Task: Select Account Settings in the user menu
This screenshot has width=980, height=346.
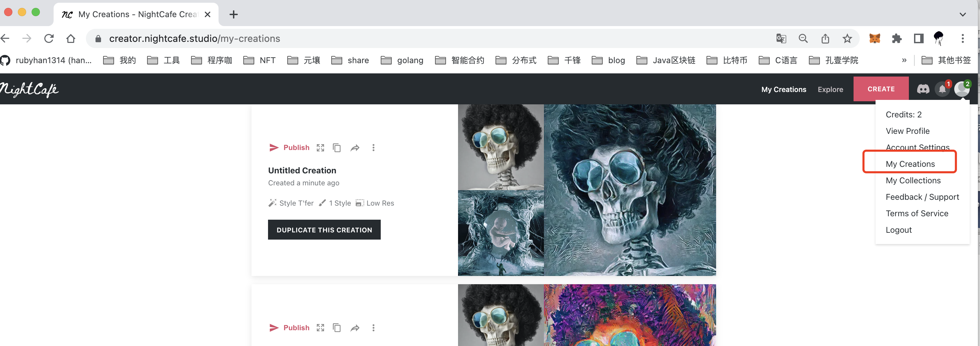Action: coord(917,147)
